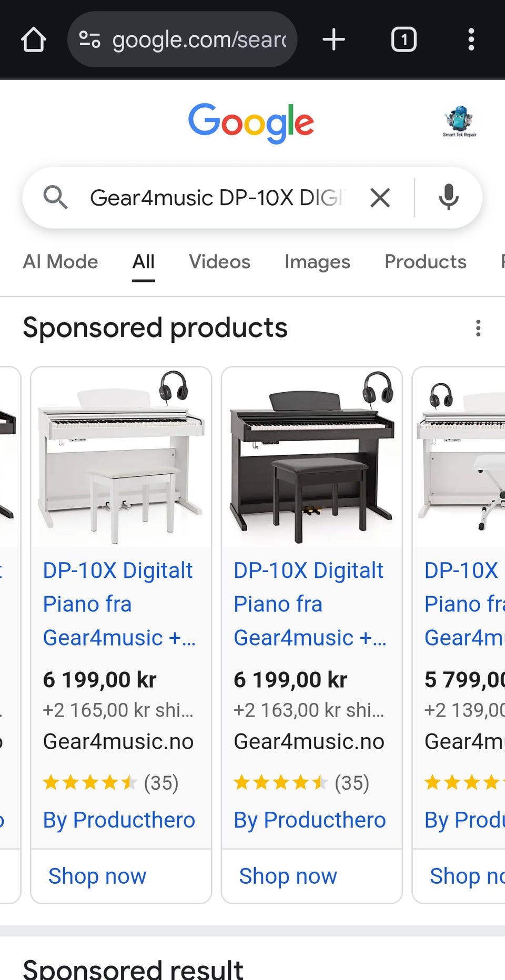Open the Google account profile picture

point(460,121)
